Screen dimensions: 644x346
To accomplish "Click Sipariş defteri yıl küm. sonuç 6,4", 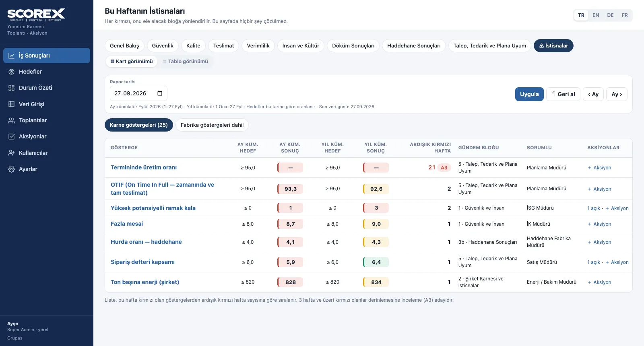I will [376, 262].
